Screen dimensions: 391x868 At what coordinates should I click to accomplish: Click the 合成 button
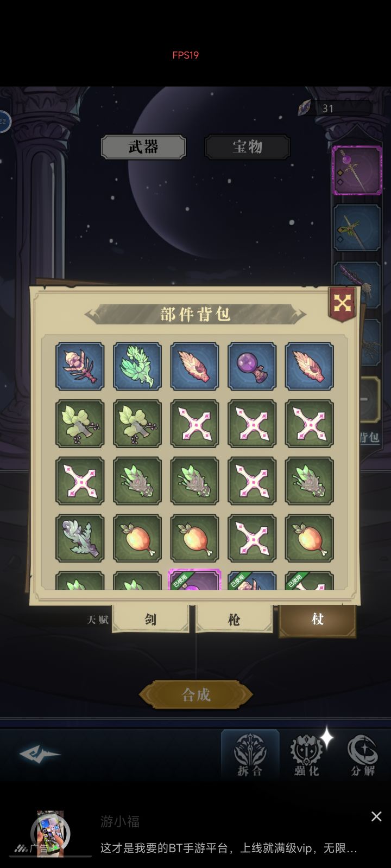coord(196,695)
